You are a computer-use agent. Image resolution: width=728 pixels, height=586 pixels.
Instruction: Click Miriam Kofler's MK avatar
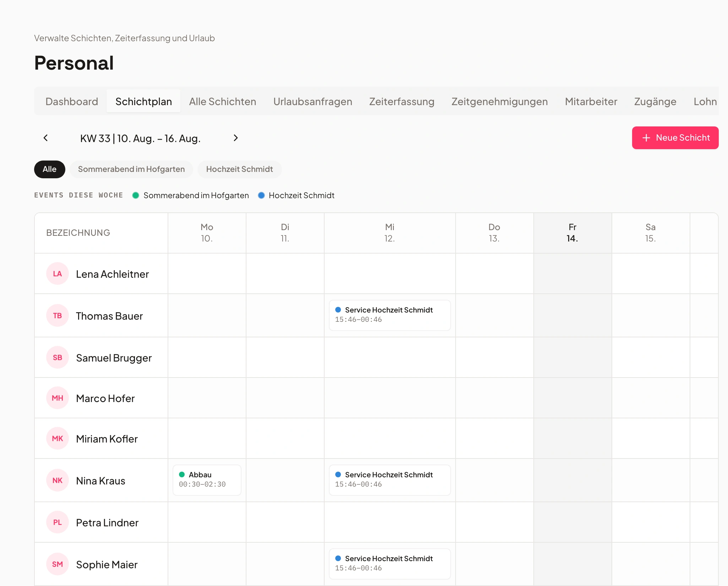pyautogui.click(x=58, y=439)
